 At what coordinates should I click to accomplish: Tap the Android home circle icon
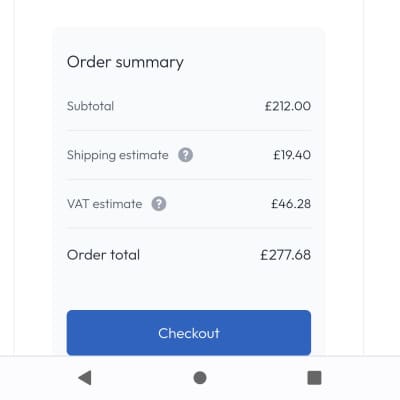pos(200,378)
